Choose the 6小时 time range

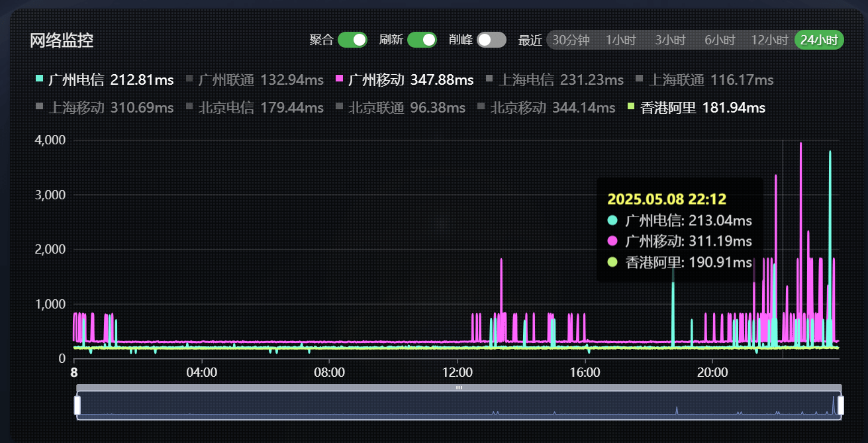[x=720, y=40]
